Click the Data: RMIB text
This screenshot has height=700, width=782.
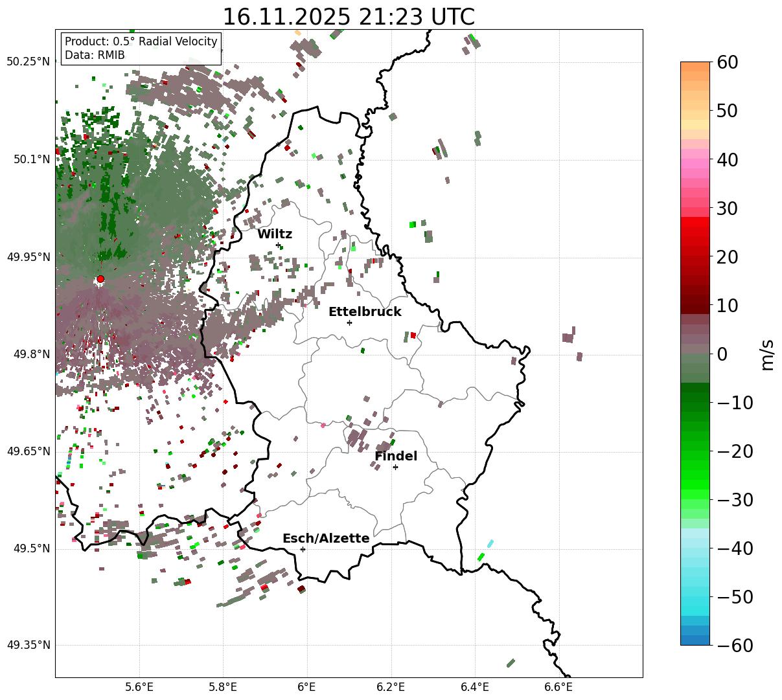point(95,56)
